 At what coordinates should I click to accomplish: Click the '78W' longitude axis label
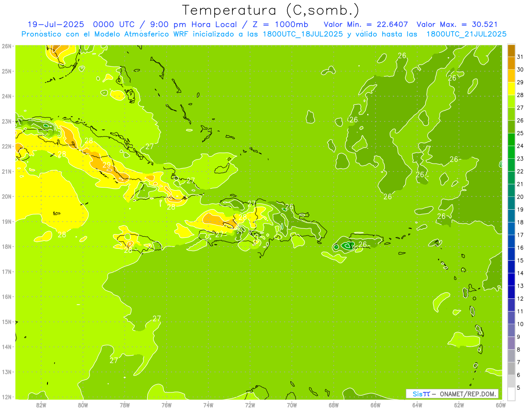(125, 405)
